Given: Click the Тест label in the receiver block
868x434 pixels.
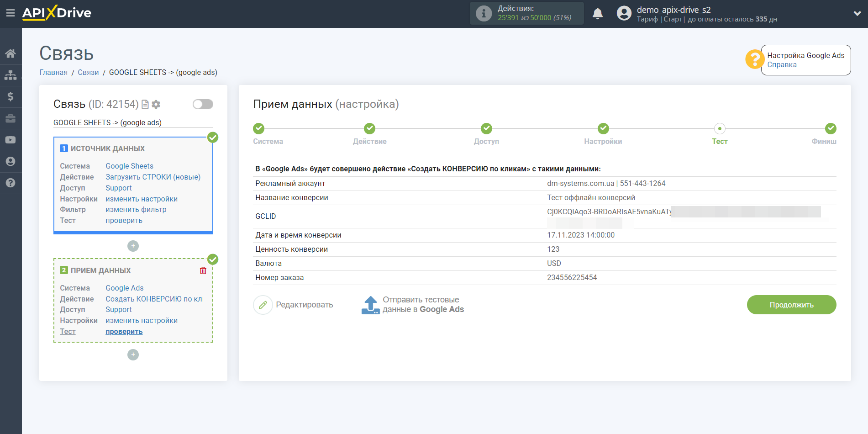Looking at the screenshot, I should coord(68,331).
